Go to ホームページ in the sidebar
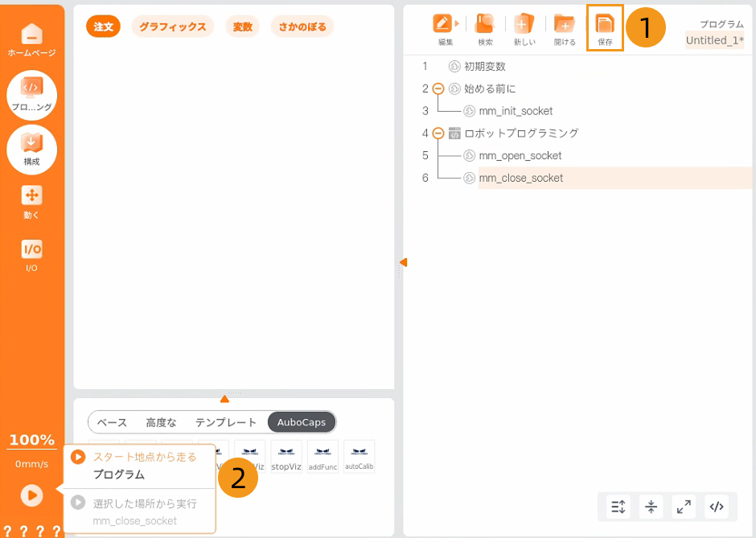Screen dimensions: 756x538 point(32,40)
